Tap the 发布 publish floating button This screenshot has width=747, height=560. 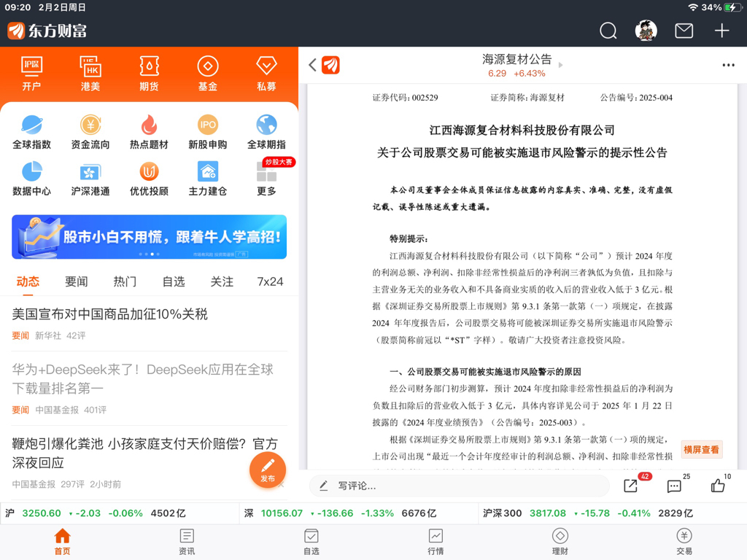268,470
